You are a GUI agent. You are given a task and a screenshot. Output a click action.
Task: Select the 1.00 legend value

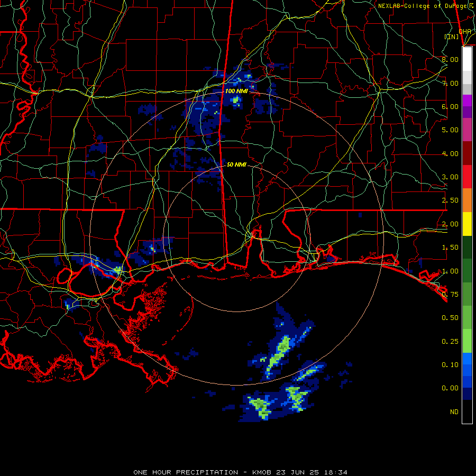[450, 271]
